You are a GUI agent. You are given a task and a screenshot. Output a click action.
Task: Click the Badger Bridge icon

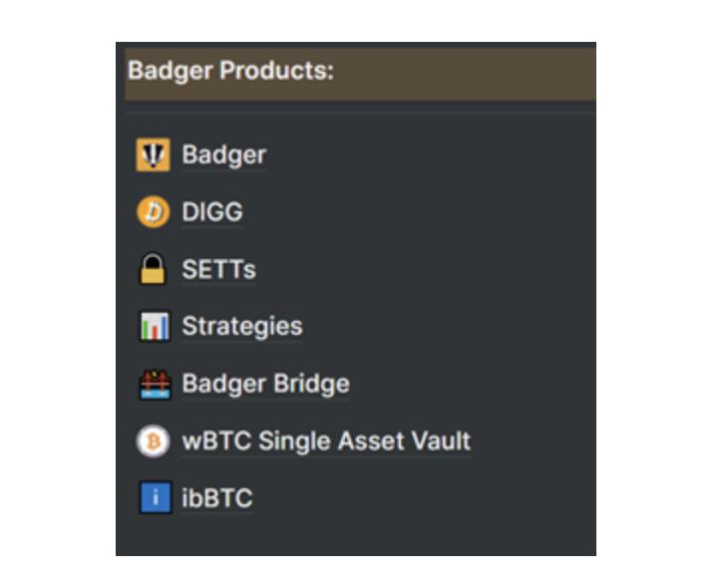154,385
